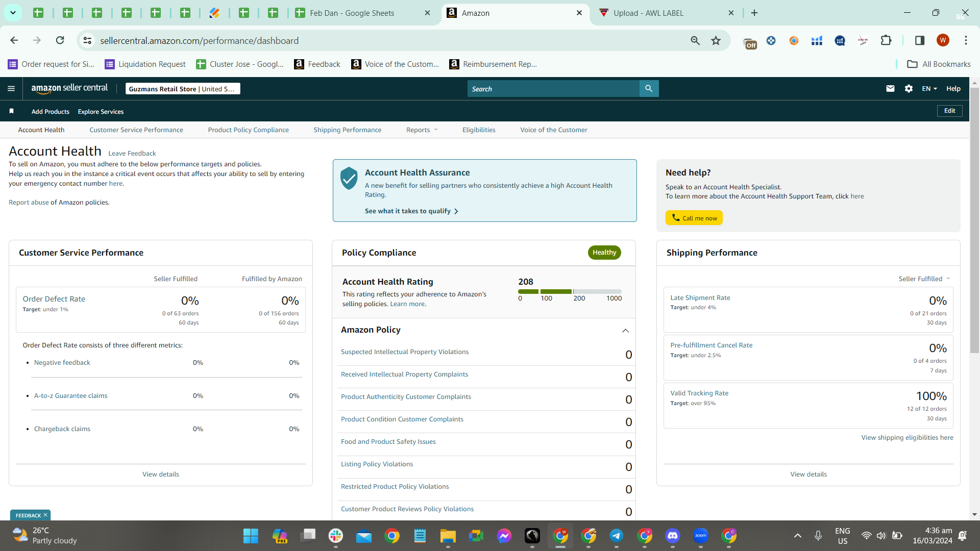Open the Eligibilities tab

[479, 130]
